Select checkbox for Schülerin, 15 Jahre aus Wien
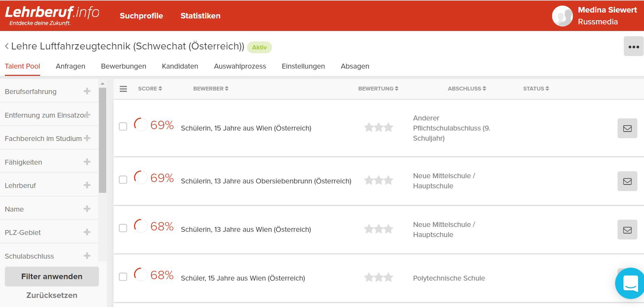This screenshot has width=644, height=307. [x=123, y=126]
